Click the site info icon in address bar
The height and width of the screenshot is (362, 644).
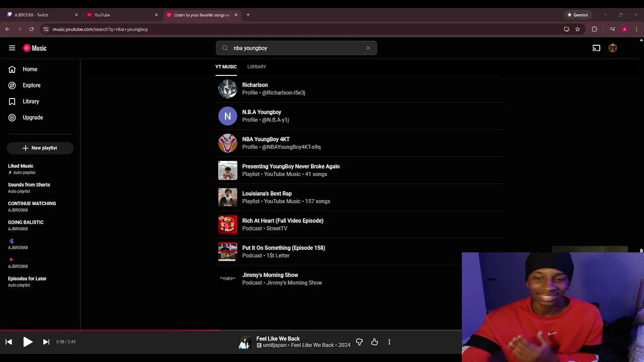coord(46,29)
